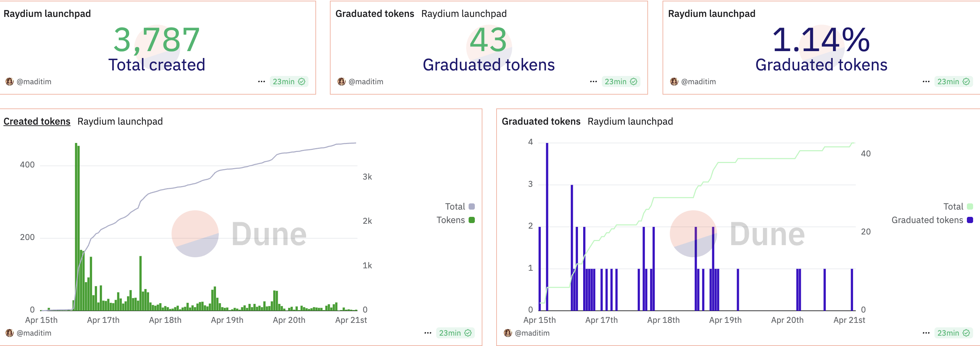Click verified checkmark icon on 1.14% card
The image size is (980, 346).
[966, 81]
